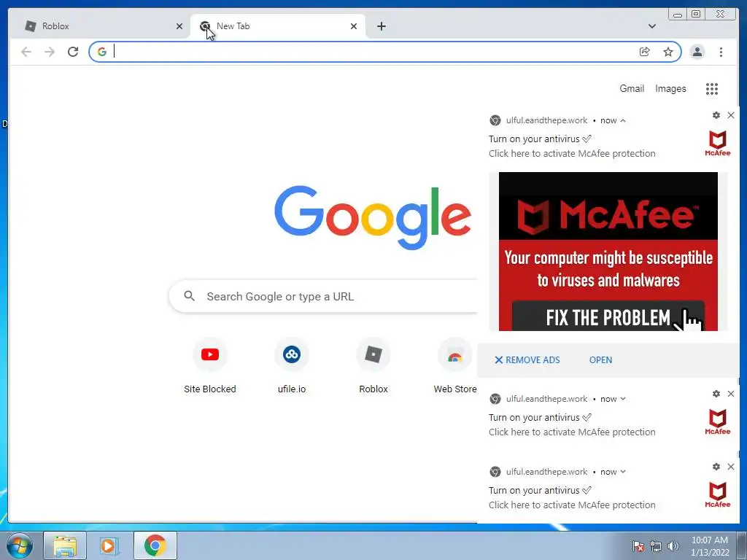Reload the current page

tap(73, 52)
